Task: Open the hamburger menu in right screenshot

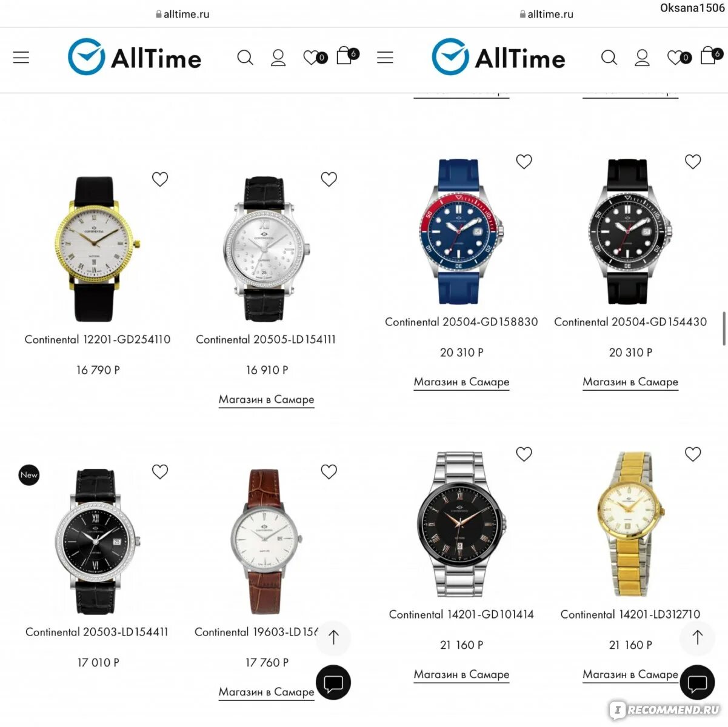Action: 385,58
